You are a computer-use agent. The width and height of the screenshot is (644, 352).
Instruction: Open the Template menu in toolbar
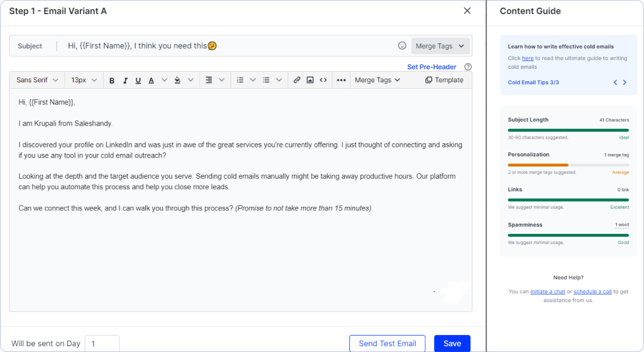click(x=444, y=80)
